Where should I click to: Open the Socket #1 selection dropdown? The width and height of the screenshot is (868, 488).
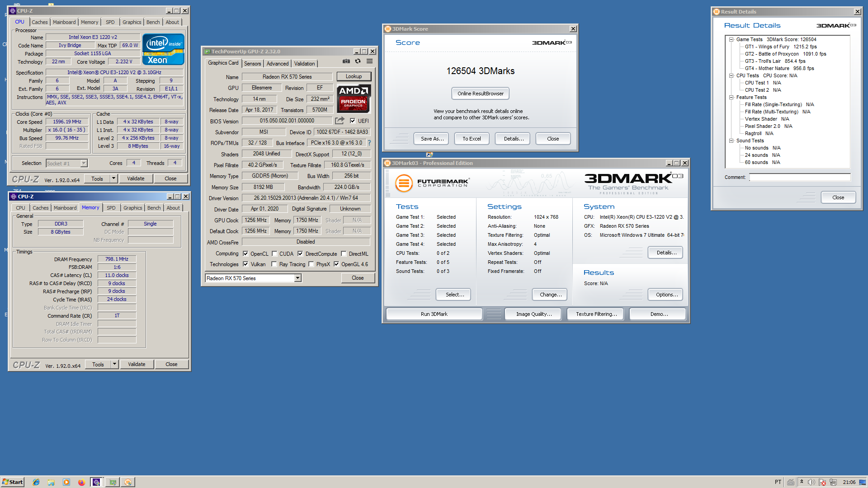(84, 163)
